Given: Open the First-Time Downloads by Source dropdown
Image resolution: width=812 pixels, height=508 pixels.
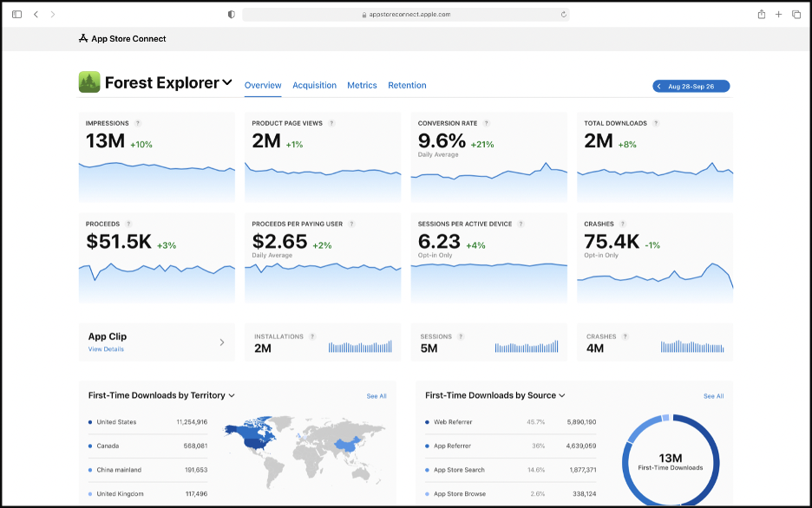Looking at the screenshot, I should click(562, 395).
